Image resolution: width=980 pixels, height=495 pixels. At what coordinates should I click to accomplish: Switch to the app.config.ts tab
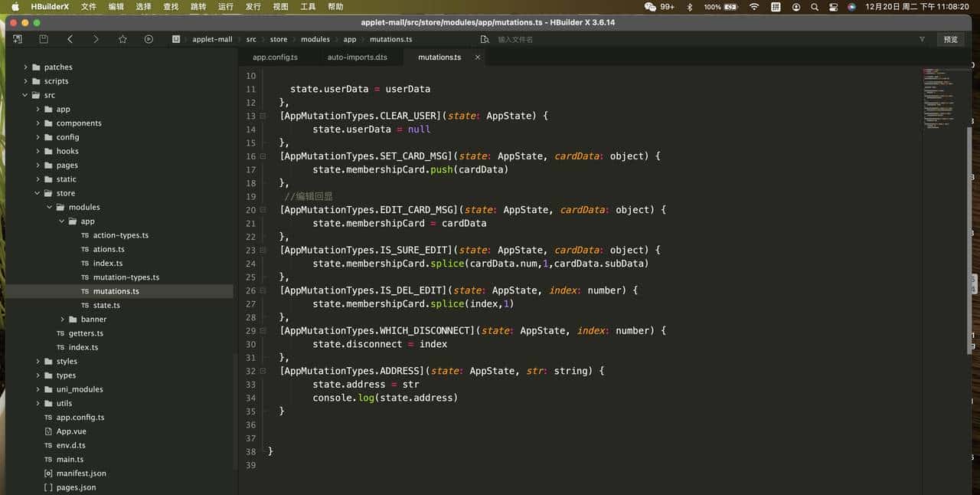275,57
